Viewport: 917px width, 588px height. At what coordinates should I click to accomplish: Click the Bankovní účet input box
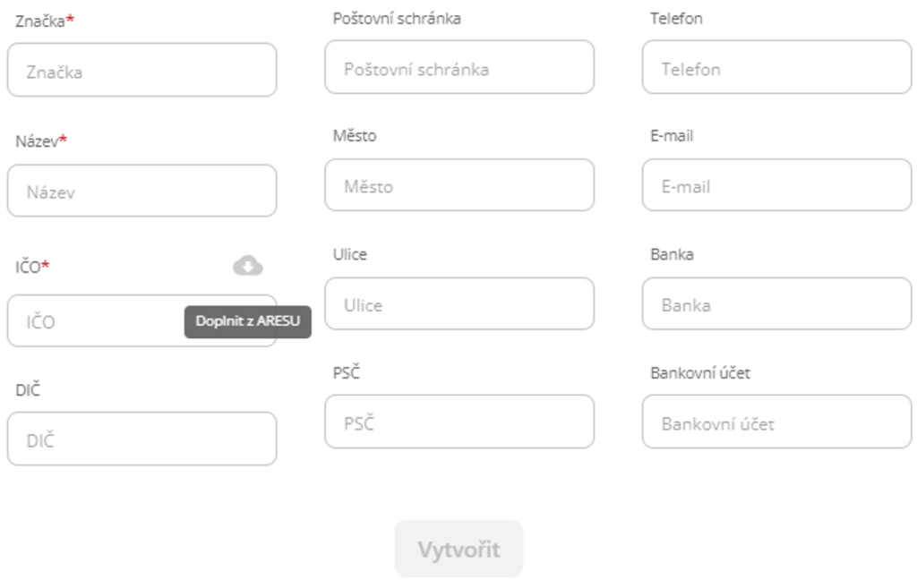[x=776, y=422]
